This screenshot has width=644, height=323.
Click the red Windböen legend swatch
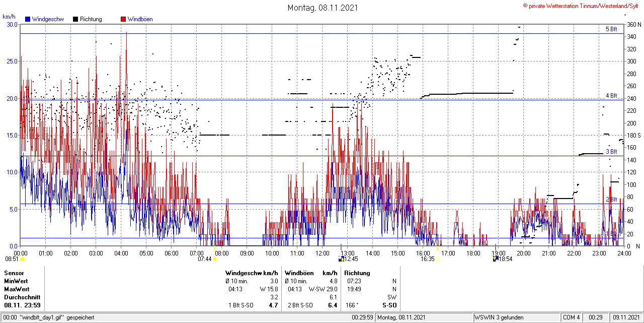click(123, 19)
